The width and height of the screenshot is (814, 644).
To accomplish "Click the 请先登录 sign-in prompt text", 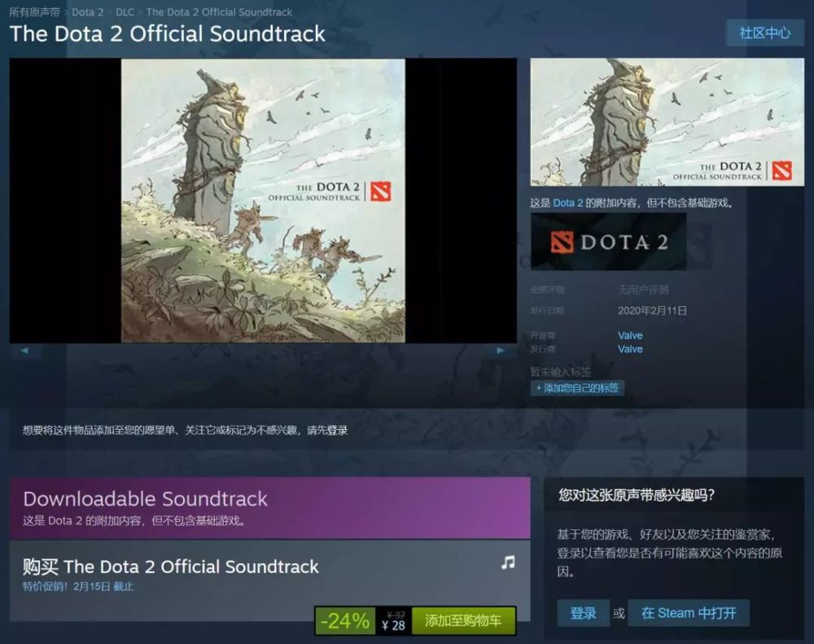I will pos(327,430).
